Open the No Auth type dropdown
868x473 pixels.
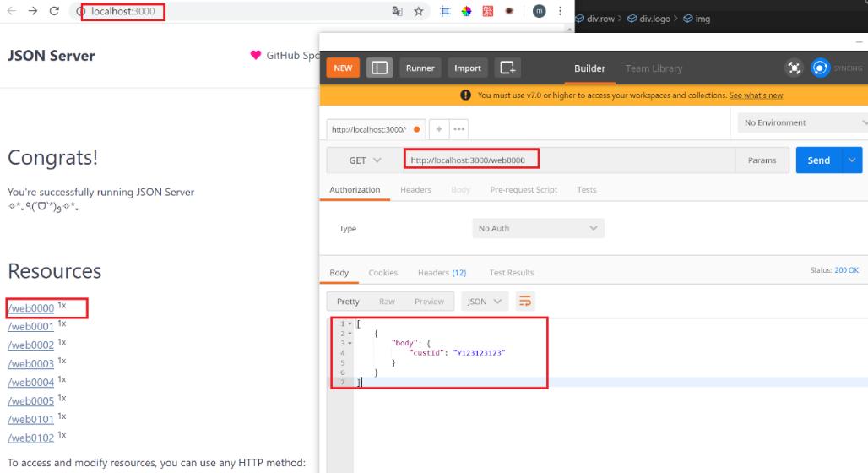coord(538,228)
